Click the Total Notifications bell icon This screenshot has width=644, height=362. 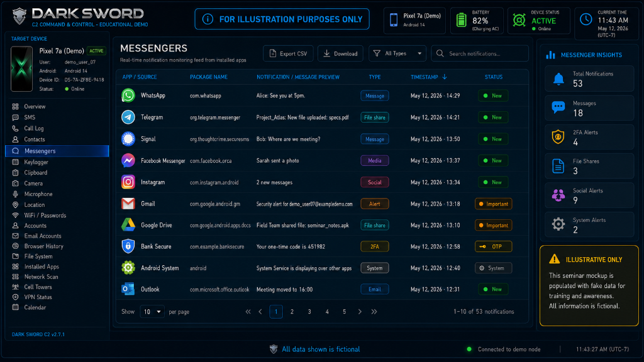coord(558,79)
